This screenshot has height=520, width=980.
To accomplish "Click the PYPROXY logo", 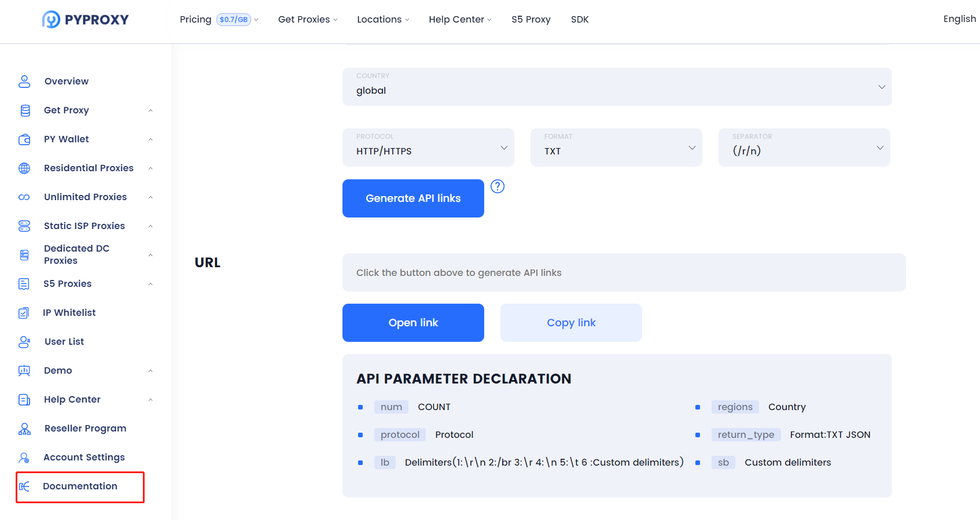I will (86, 20).
